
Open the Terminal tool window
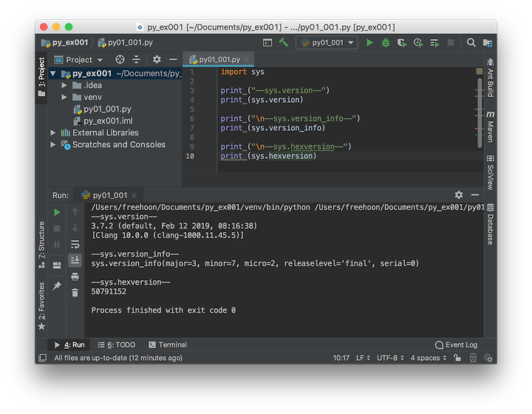[168, 345]
